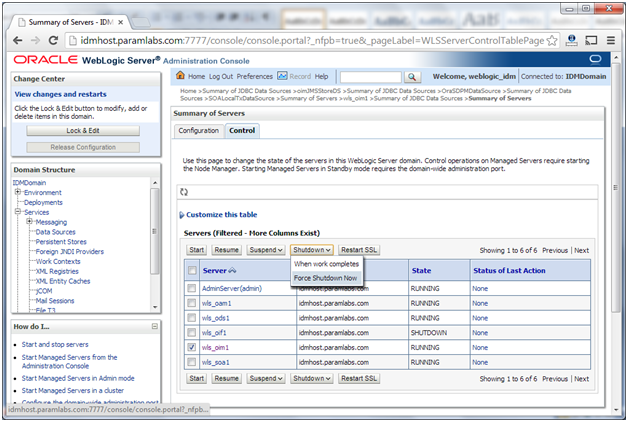The width and height of the screenshot is (628, 422).
Task: Check the wls_oif1 checkbox
Action: point(192,333)
